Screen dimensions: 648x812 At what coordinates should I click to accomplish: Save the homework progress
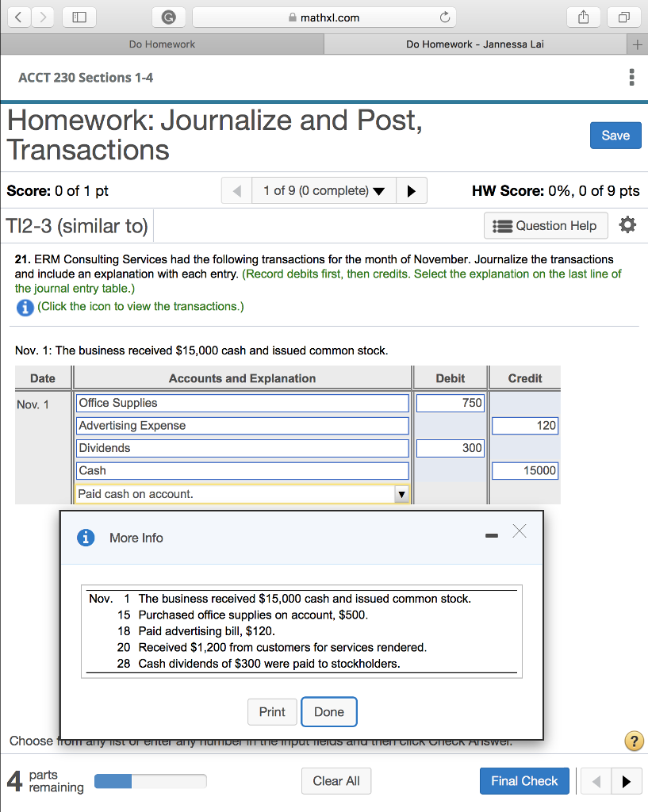tap(615, 135)
